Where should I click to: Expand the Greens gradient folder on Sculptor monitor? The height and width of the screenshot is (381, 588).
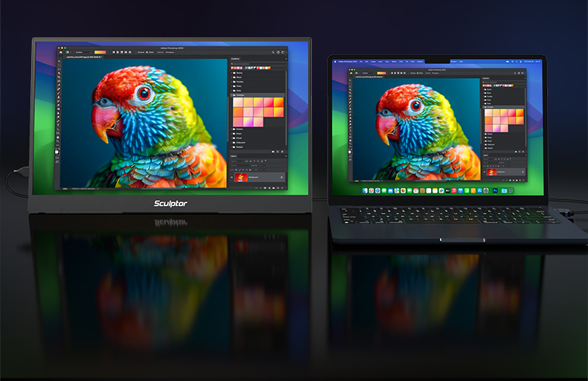(232, 129)
